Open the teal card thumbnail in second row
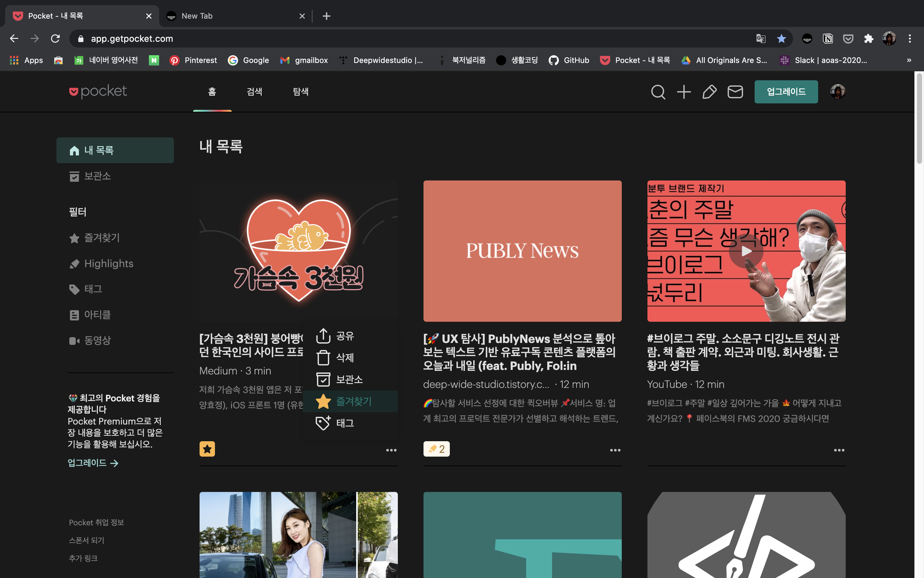 coord(522,535)
